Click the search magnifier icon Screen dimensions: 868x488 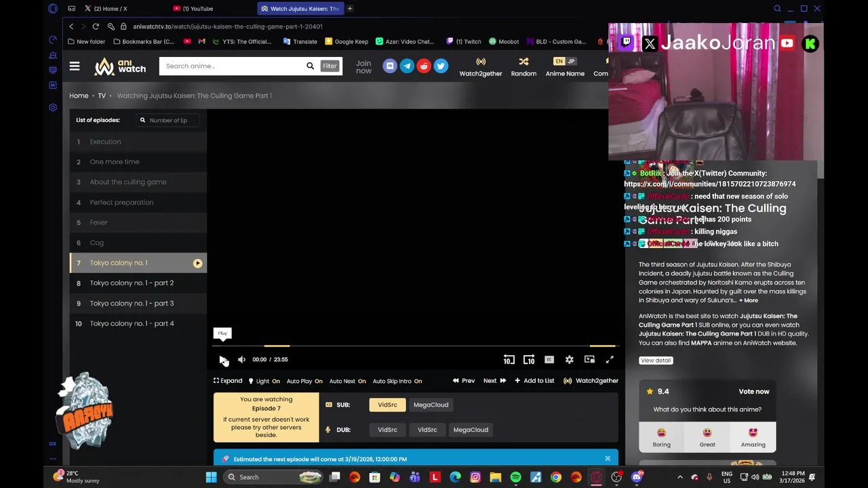tap(310, 66)
